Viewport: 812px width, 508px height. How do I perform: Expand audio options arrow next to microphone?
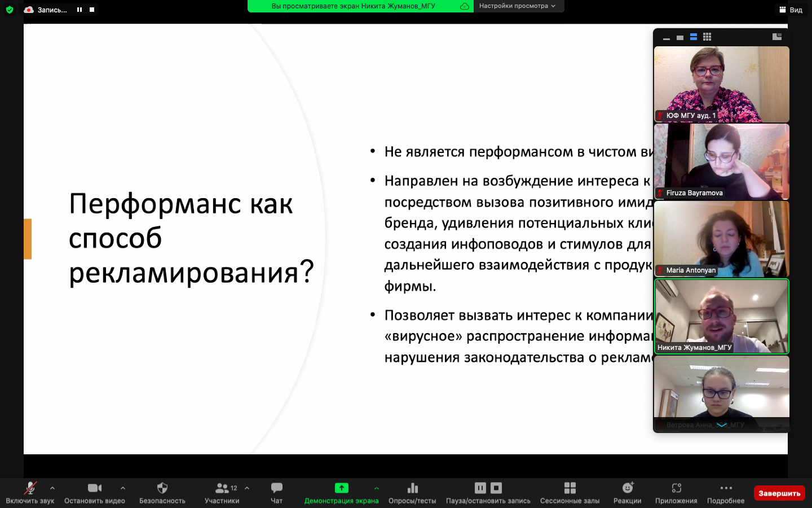(x=52, y=488)
